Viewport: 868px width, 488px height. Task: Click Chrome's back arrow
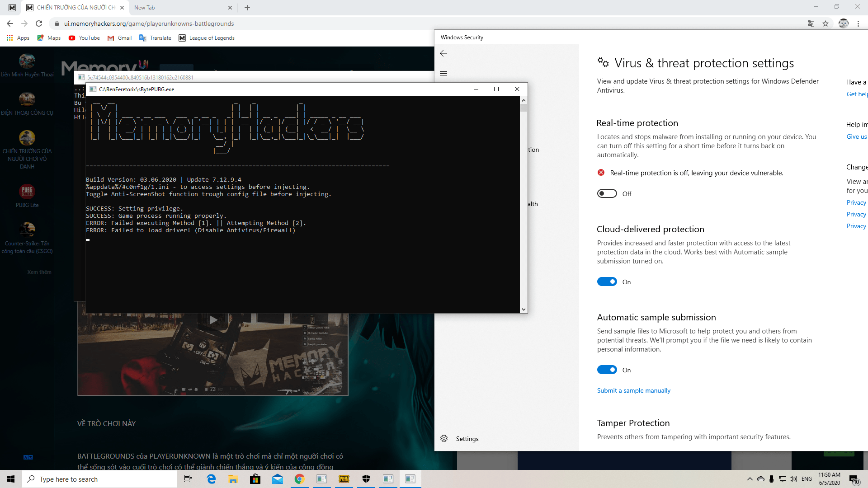10,23
